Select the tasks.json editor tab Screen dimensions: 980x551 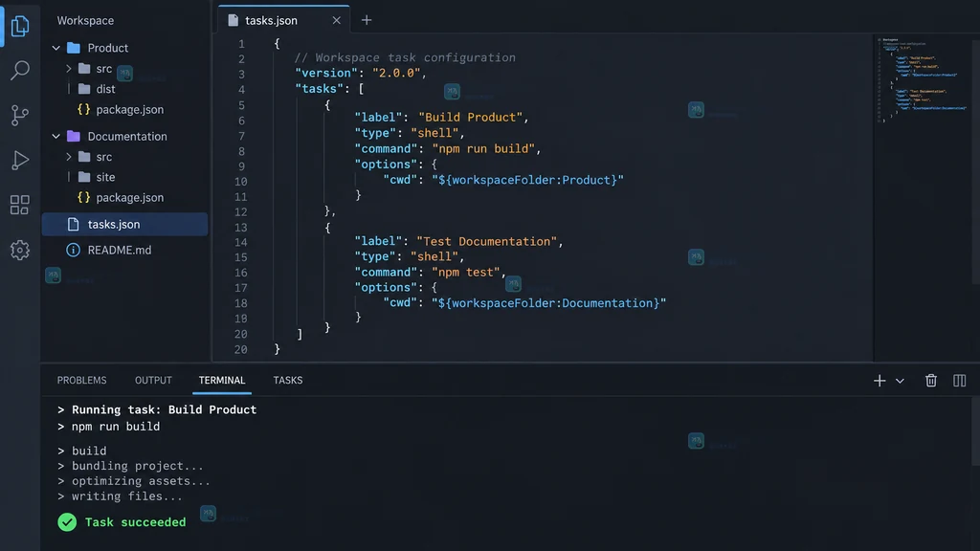click(283, 20)
